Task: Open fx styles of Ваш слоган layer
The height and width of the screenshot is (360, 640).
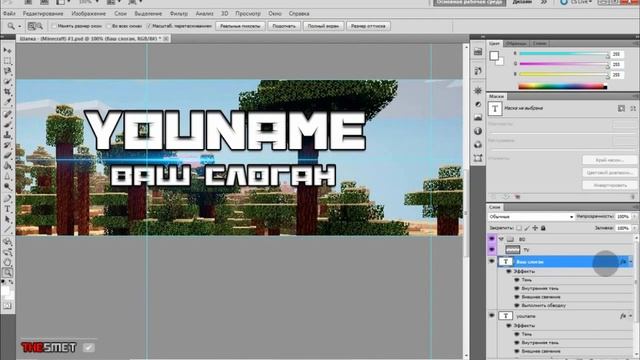Action: pos(623,262)
